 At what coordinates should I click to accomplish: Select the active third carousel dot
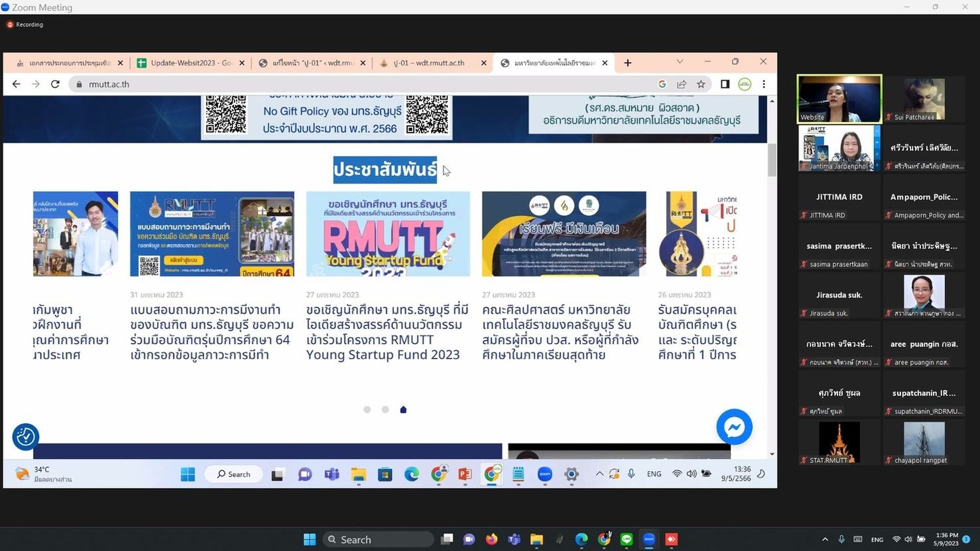[403, 410]
